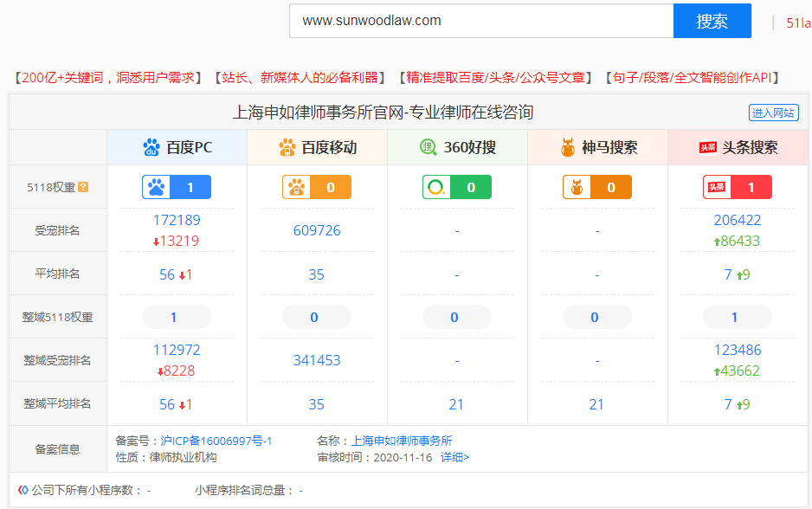Click the 小程序排名词总量 value dash
This screenshot has height=509, width=812.
coord(301,490)
